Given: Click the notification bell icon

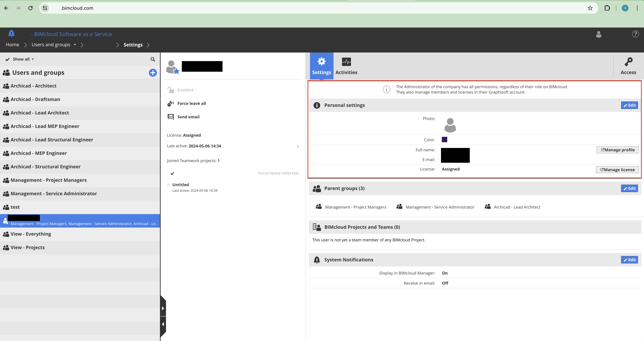Looking at the screenshot, I should [x=11, y=33].
